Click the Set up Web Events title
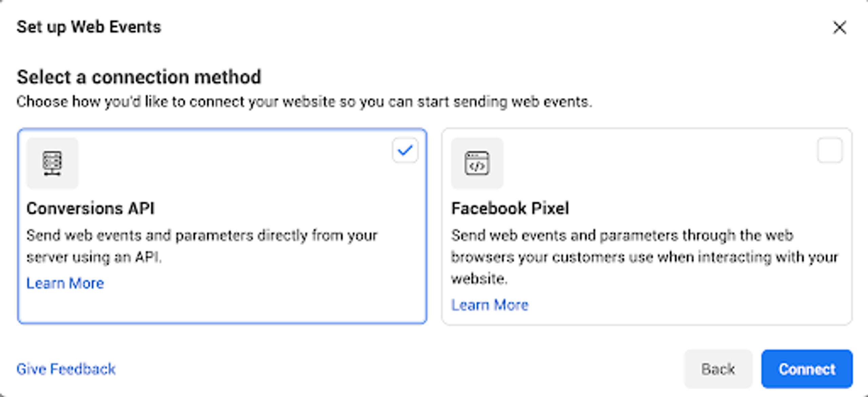This screenshot has width=868, height=397. coord(89,27)
